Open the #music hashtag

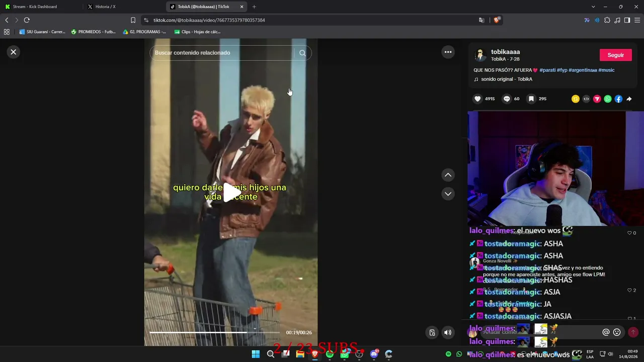606,70
